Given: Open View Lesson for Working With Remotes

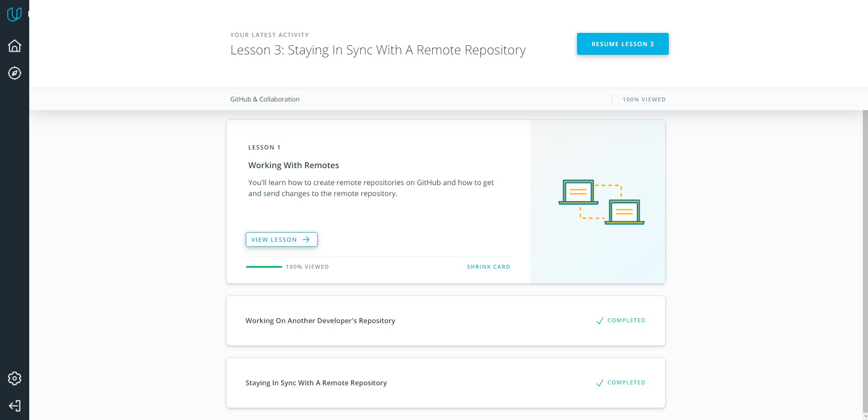Looking at the screenshot, I should coord(281,239).
